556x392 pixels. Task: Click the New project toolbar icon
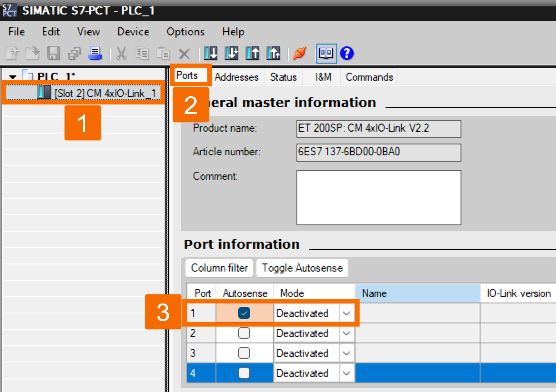12,54
